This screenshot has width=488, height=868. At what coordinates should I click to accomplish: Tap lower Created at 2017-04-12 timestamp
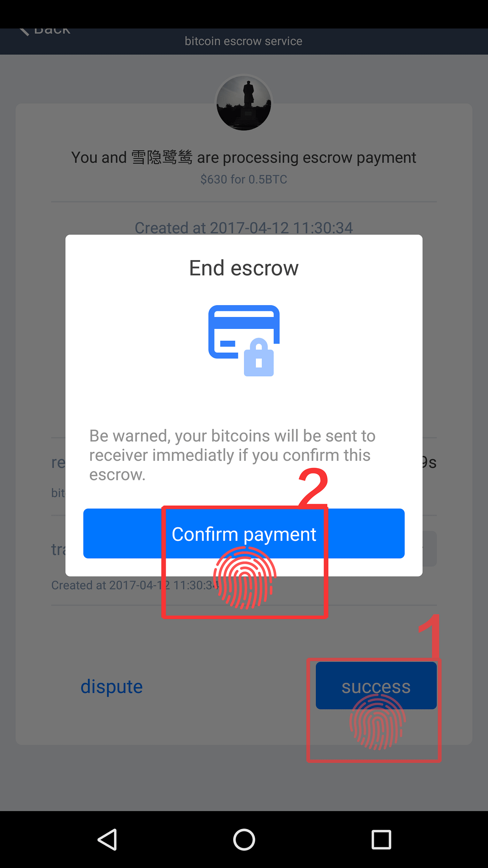135,585
